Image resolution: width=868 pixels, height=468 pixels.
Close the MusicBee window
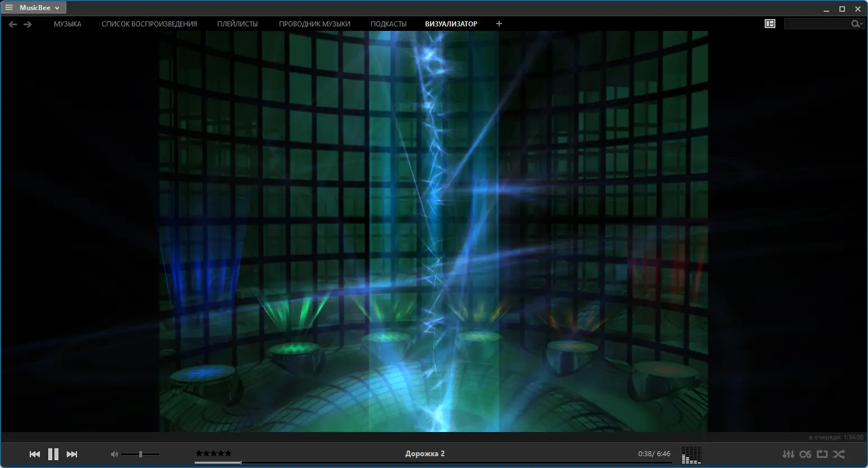[x=858, y=9]
